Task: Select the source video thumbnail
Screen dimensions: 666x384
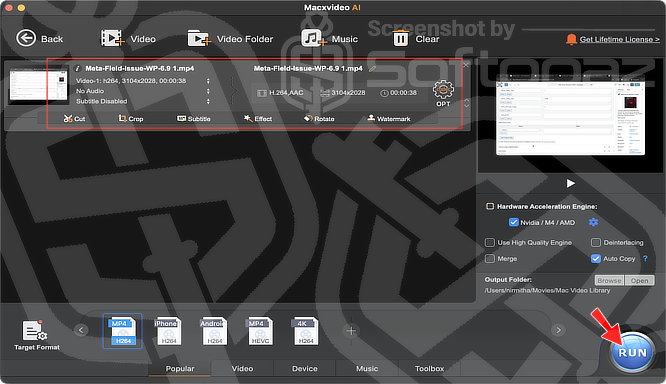Action: (38, 85)
